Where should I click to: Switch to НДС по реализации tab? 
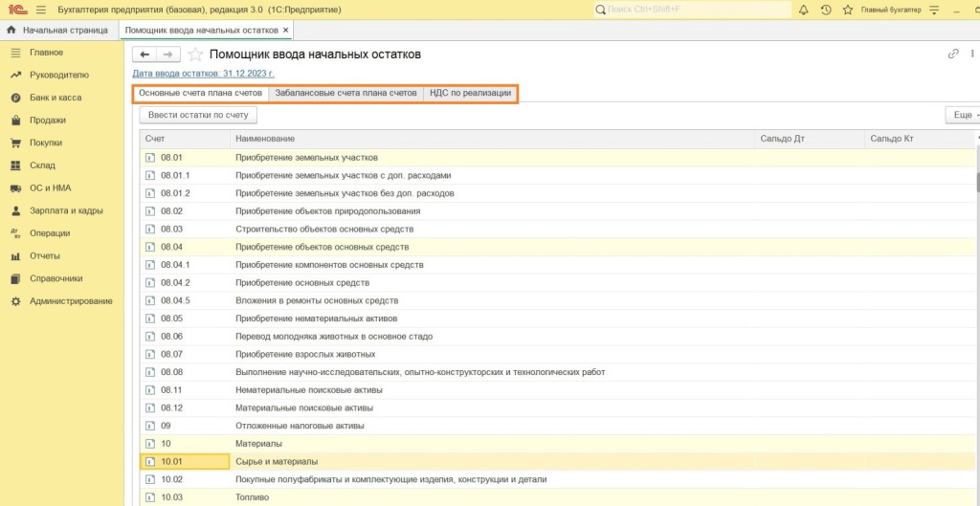pyautogui.click(x=470, y=94)
